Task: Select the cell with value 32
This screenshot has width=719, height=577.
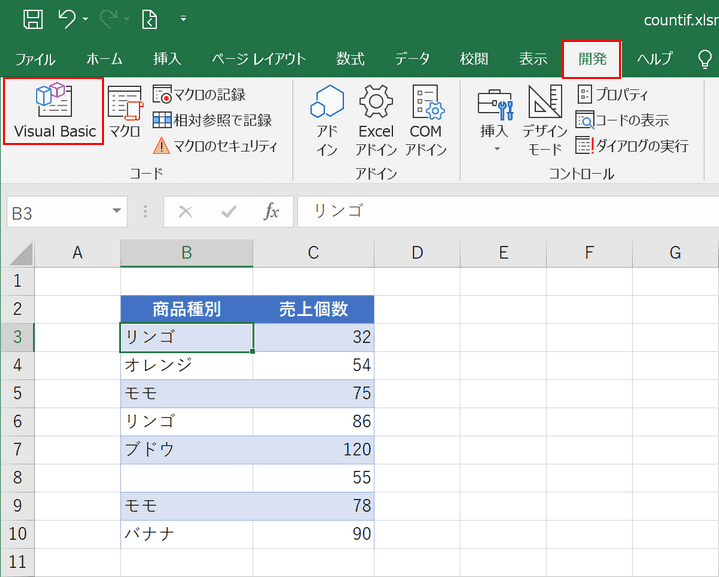Action: pos(313,337)
